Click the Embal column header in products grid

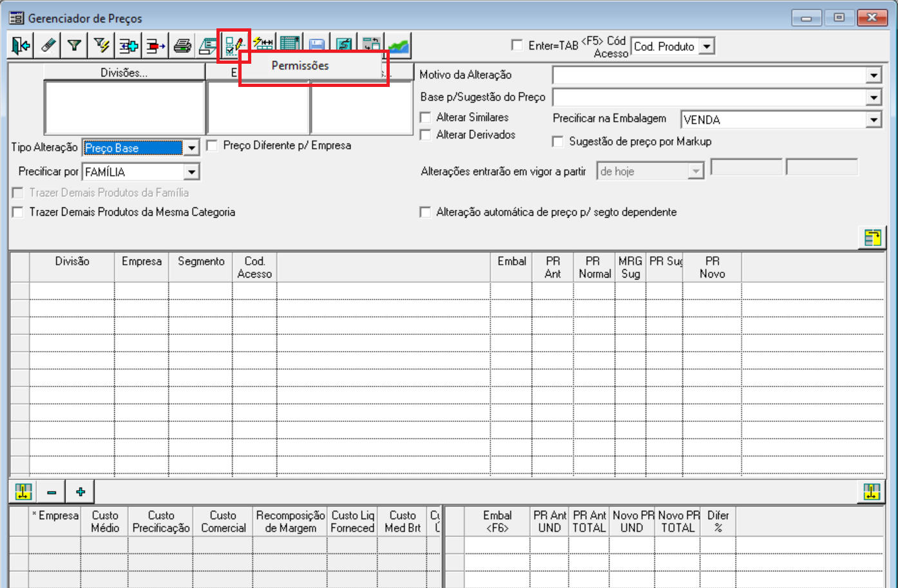coord(511,267)
